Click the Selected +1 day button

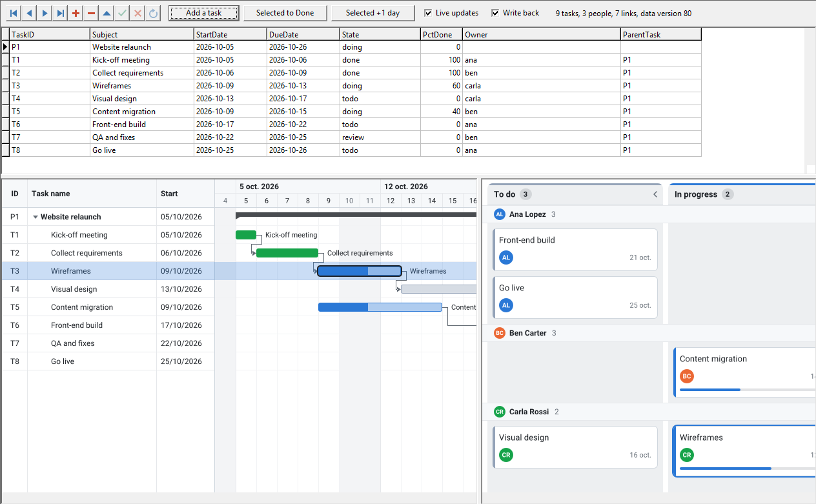tap(372, 13)
